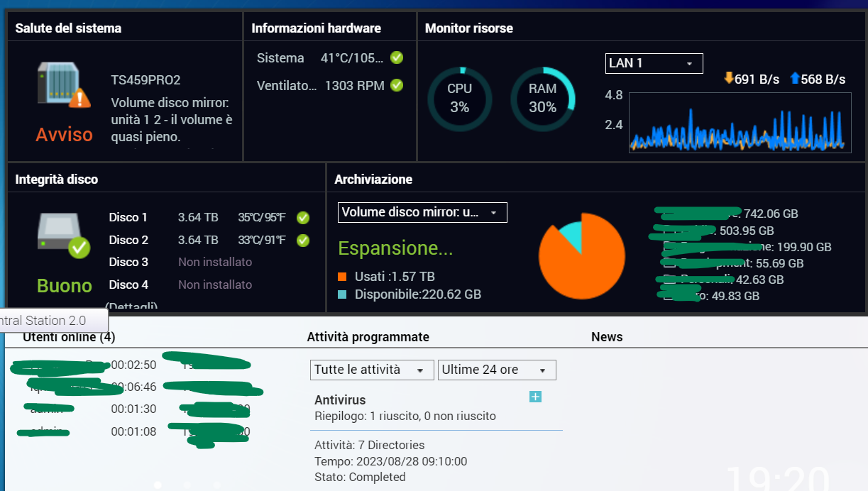Screen dimensions: 868x491
Task: Click the green check next to Disco 2
Action: tap(303, 240)
